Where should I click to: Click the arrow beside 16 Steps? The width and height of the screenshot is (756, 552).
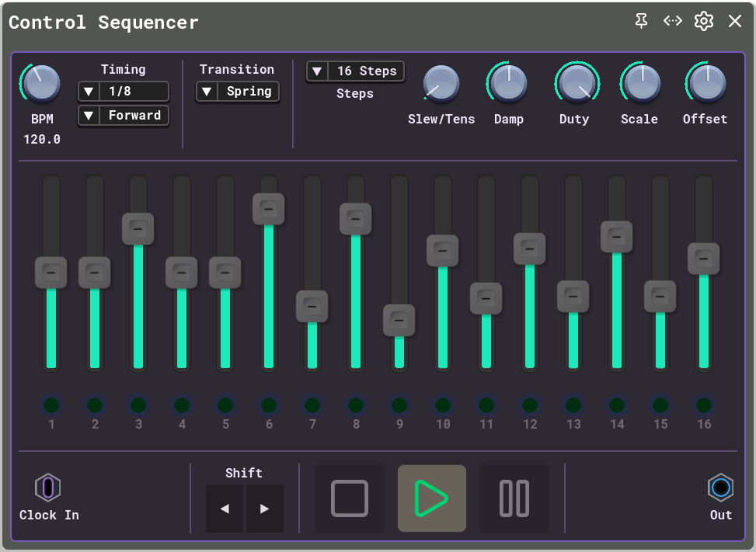[x=317, y=71]
